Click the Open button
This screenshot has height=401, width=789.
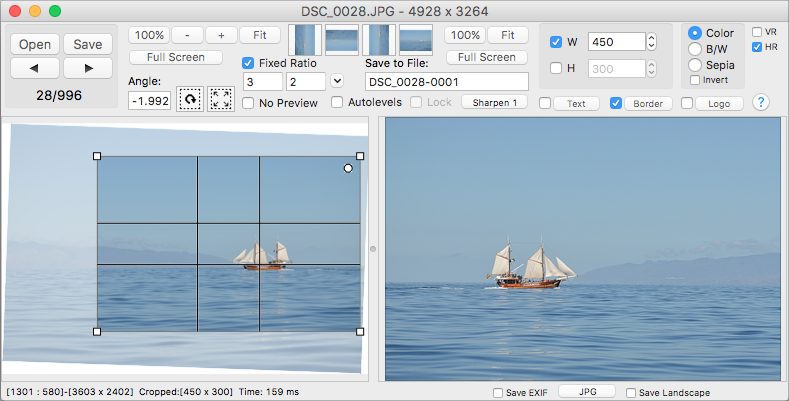[x=35, y=44]
